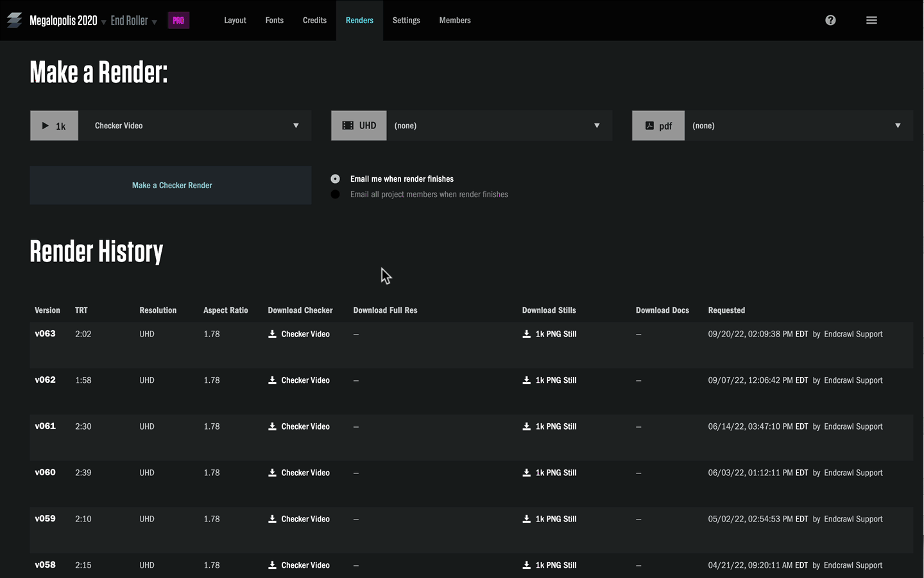Click version v063 cell
This screenshot has width=924, height=578.
[45, 334]
